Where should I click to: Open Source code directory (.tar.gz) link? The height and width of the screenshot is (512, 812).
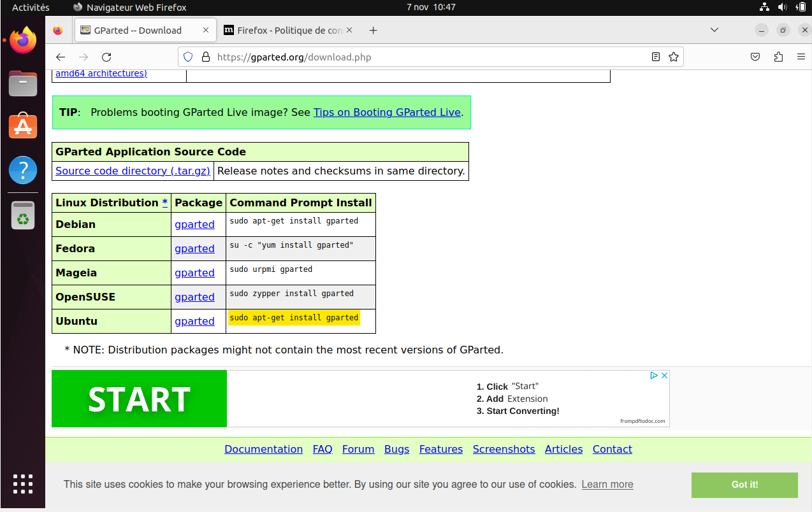133,171
